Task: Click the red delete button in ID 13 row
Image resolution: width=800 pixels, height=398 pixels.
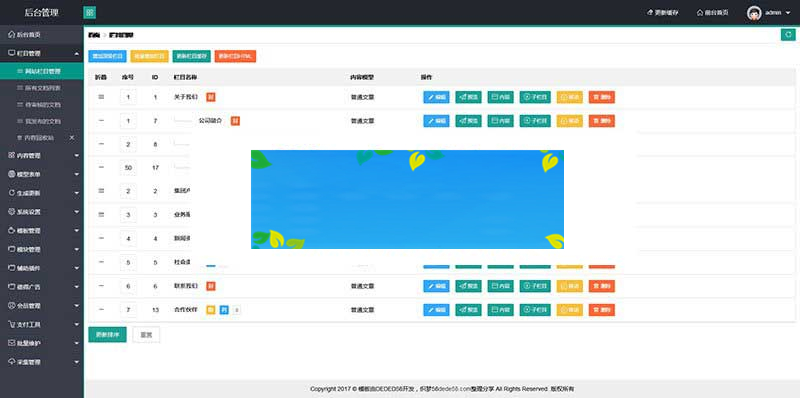Action: click(602, 310)
